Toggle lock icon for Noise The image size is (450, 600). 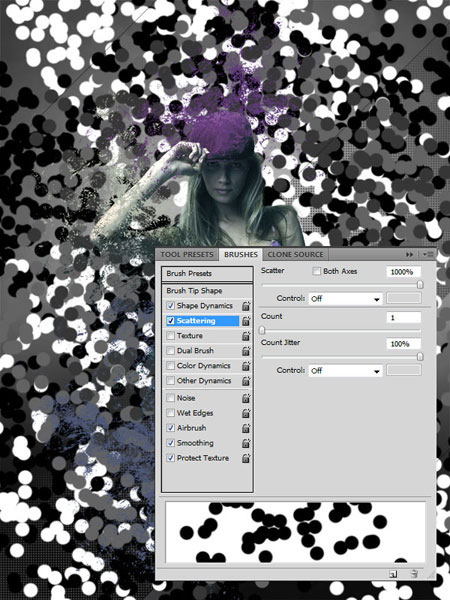click(246, 398)
